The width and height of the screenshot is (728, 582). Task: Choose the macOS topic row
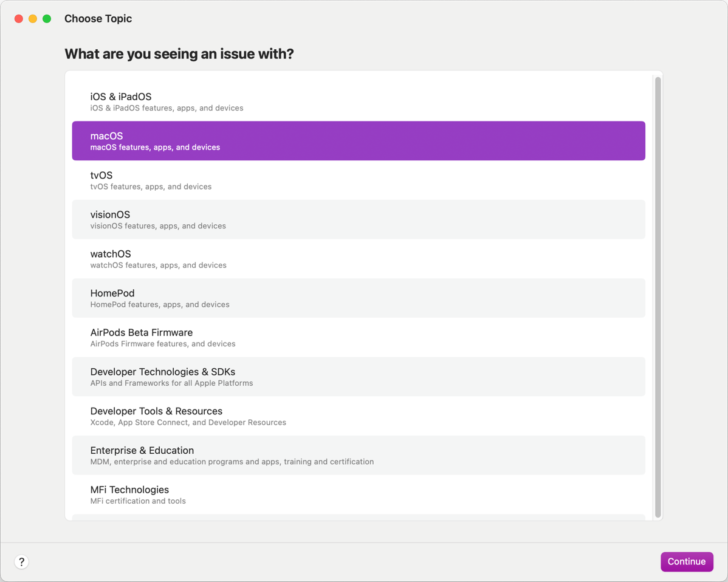coord(358,141)
